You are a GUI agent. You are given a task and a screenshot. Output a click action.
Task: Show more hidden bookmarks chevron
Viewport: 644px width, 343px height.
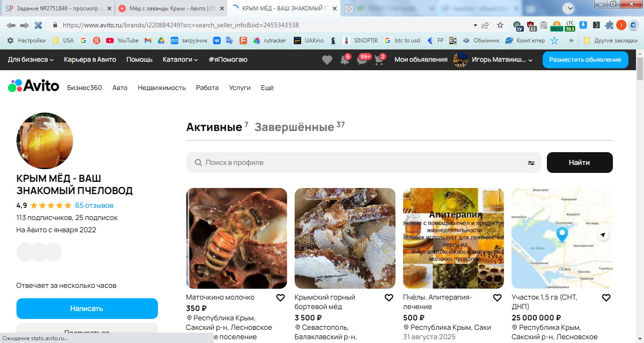[x=571, y=41]
